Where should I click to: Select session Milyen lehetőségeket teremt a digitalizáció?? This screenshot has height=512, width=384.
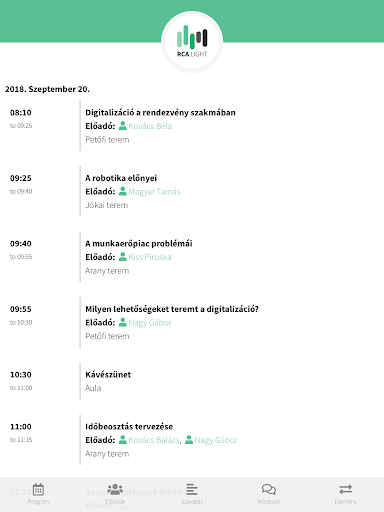172,309
